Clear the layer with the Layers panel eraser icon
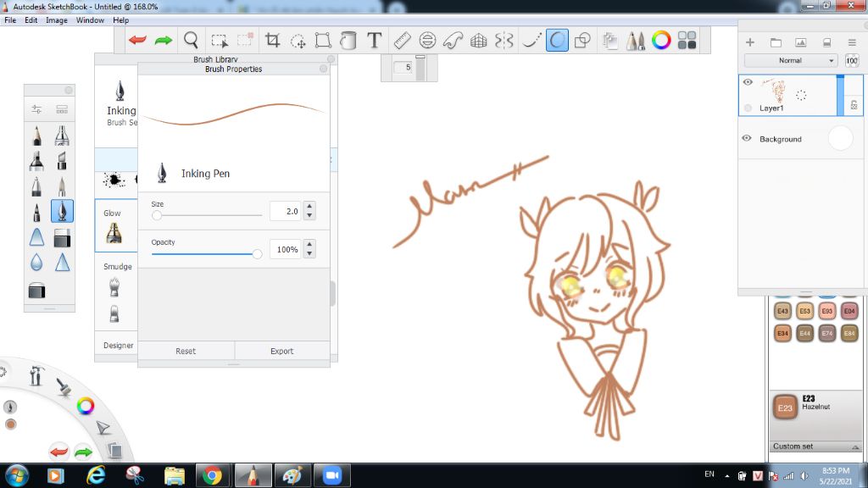The image size is (868, 488). pyautogui.click(x=826, y=42)
